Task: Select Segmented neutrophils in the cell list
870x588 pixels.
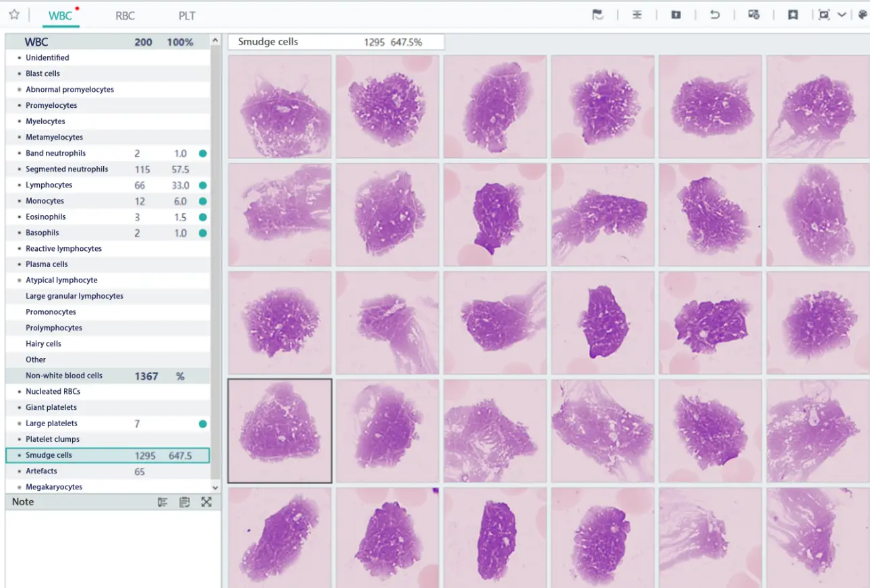Action: click(67, 169)
